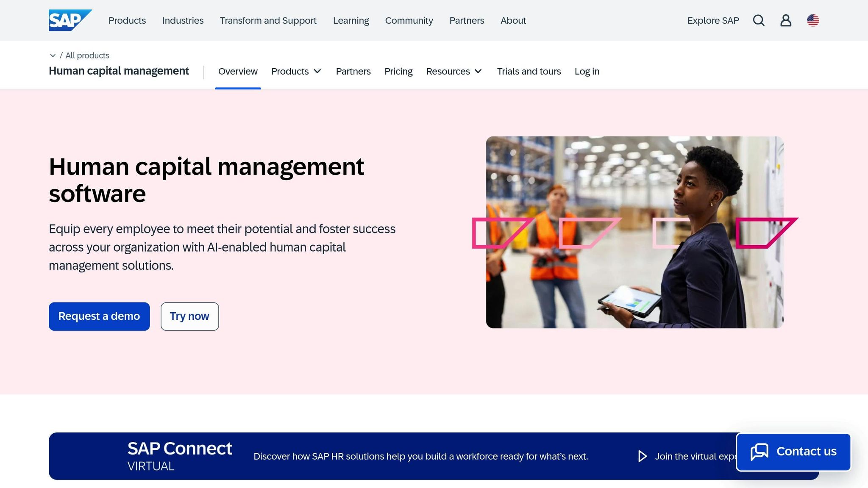Expand the Resources dropdown menu
The height and width of the screenshot is (488, 868).
tap(454, 71)
